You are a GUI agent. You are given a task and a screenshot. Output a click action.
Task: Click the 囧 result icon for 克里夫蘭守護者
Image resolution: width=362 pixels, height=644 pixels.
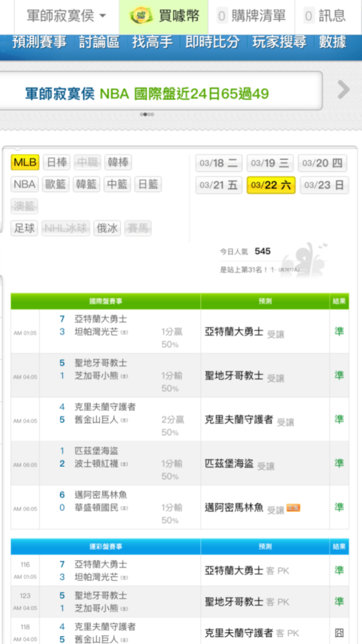pos(339,633)
